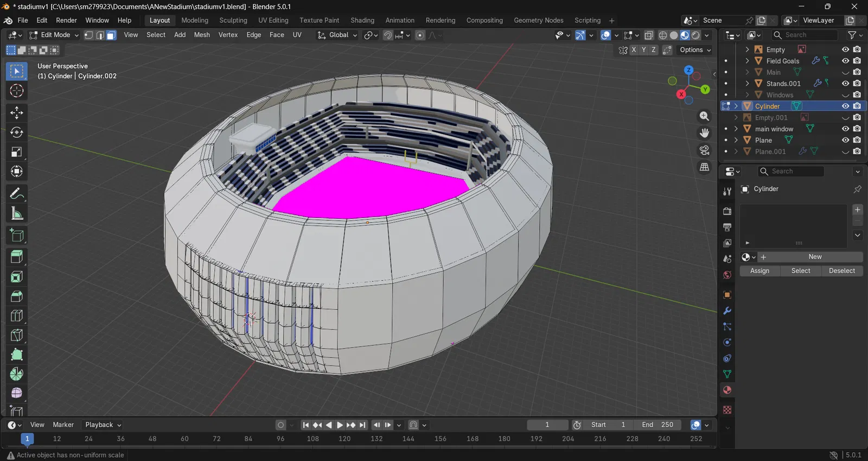Click the Deselect button in material panel

(x=842, y=271)
